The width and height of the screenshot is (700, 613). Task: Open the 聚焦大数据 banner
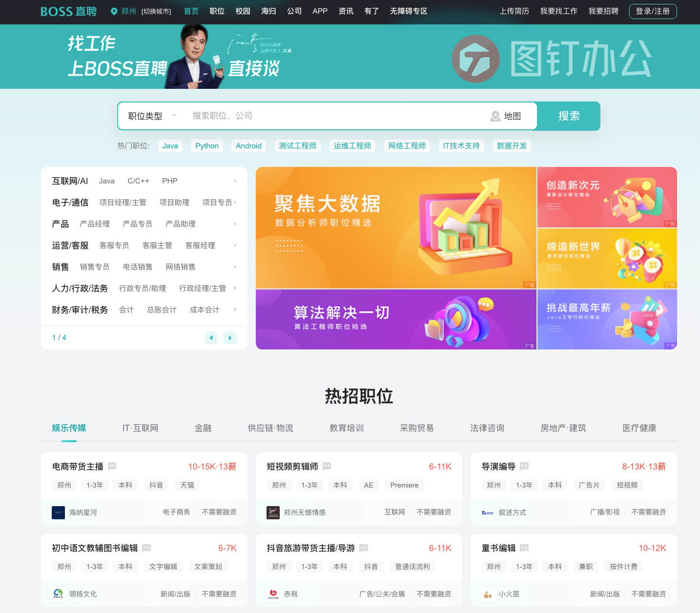[396, 228]
